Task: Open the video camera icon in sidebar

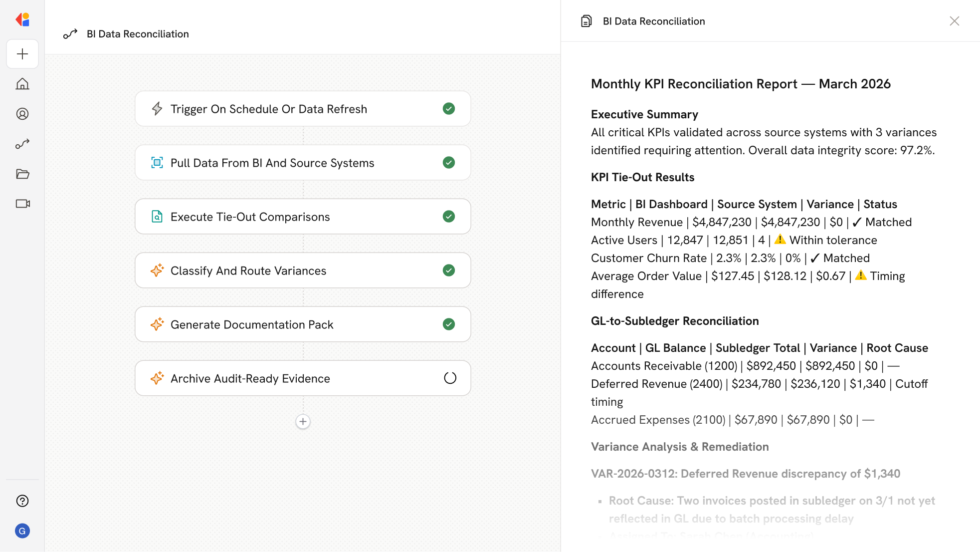Action: pos(22,204)
